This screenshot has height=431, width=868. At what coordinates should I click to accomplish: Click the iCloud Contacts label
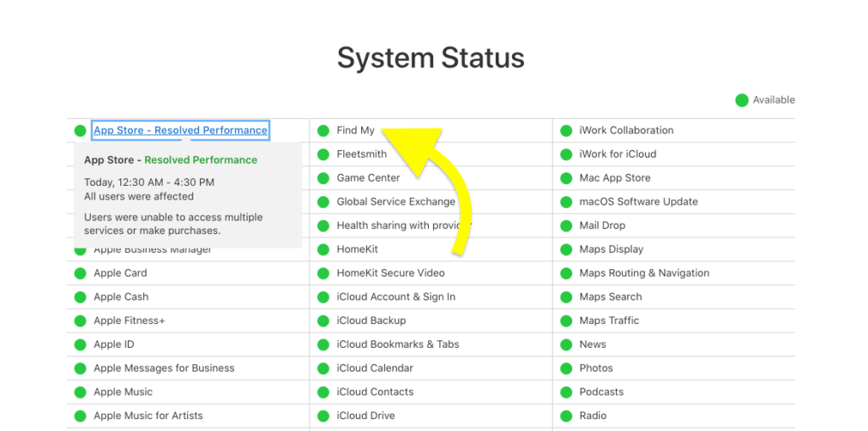[x=375, y=392]
